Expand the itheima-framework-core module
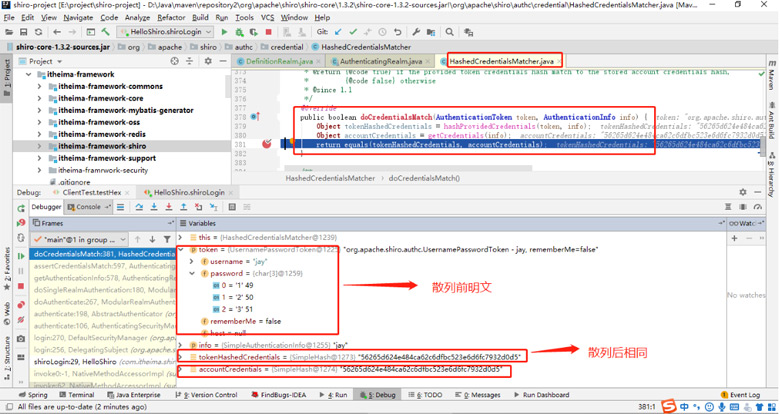The width and height of the screenshot is (780, 414). coord(39,98)
